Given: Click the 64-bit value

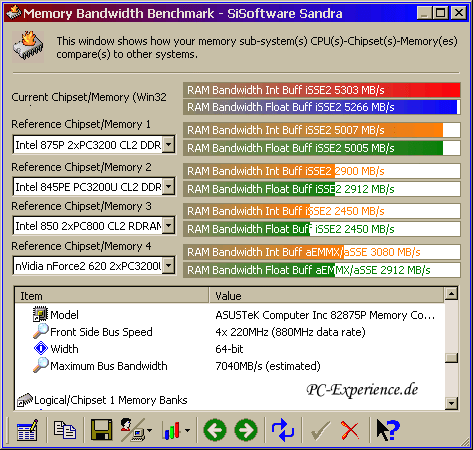Looking at the screenshot, I should tap(229, 349).
